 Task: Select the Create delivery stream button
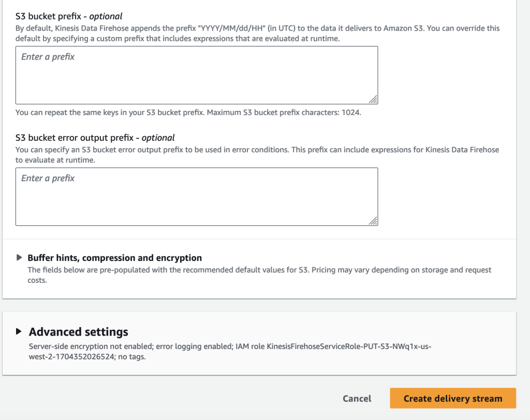(x=452, y=398)
